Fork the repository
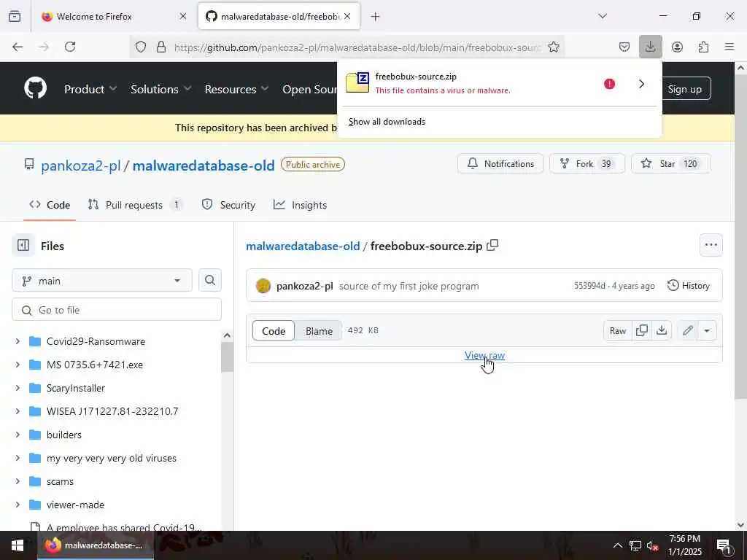747x560 pixels. click(587, 163)
